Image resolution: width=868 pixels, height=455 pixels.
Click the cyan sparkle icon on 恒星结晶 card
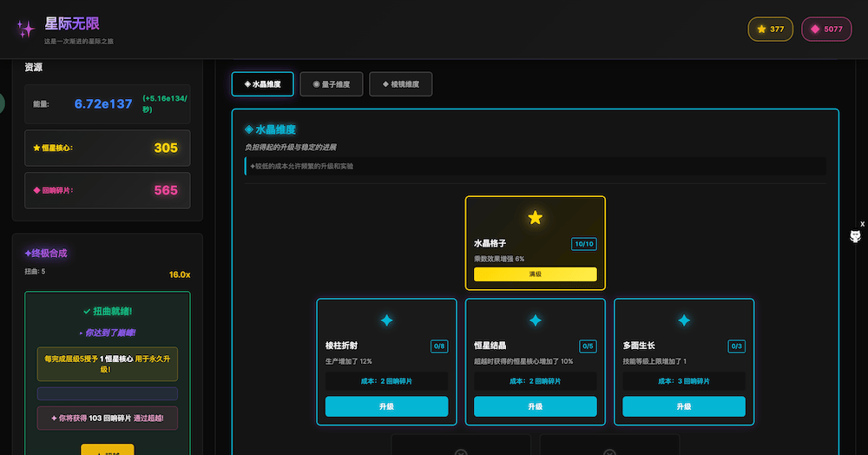535,320
